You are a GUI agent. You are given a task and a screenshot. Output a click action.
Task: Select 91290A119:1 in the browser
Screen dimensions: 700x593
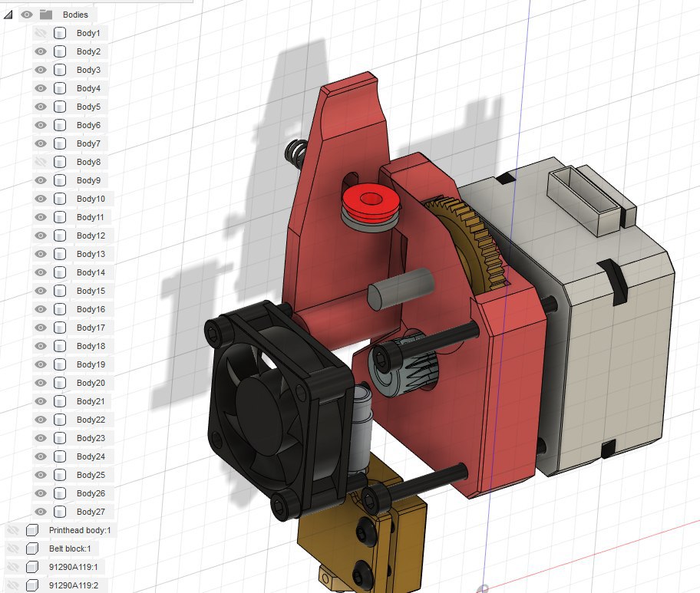click(x=74, y=567)
